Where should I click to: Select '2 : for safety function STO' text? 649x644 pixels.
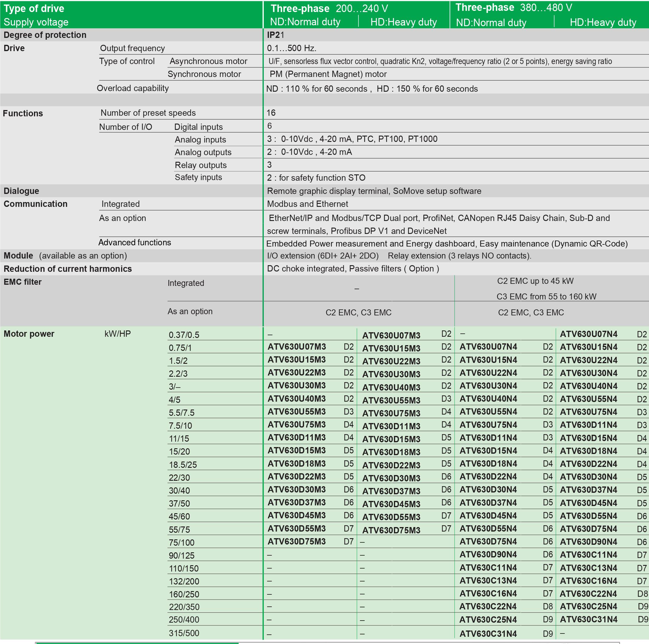316,178
